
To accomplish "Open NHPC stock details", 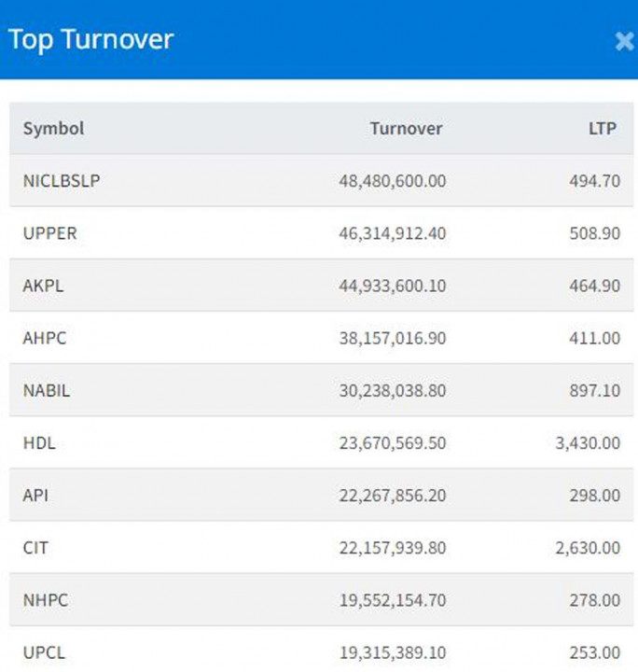I will (45, 600).
